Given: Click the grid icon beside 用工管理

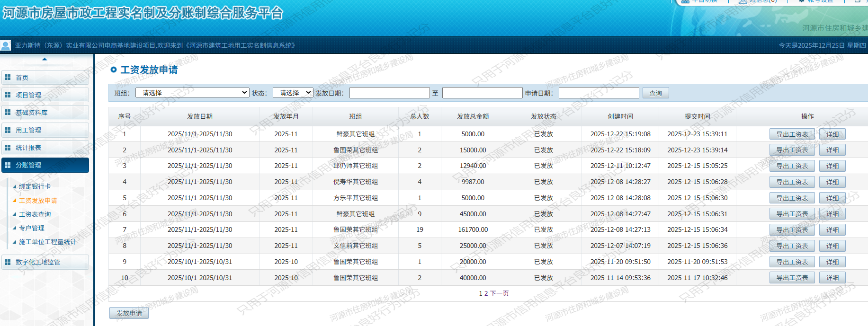Looking at the screenshot, I should (x=8, y=130).
